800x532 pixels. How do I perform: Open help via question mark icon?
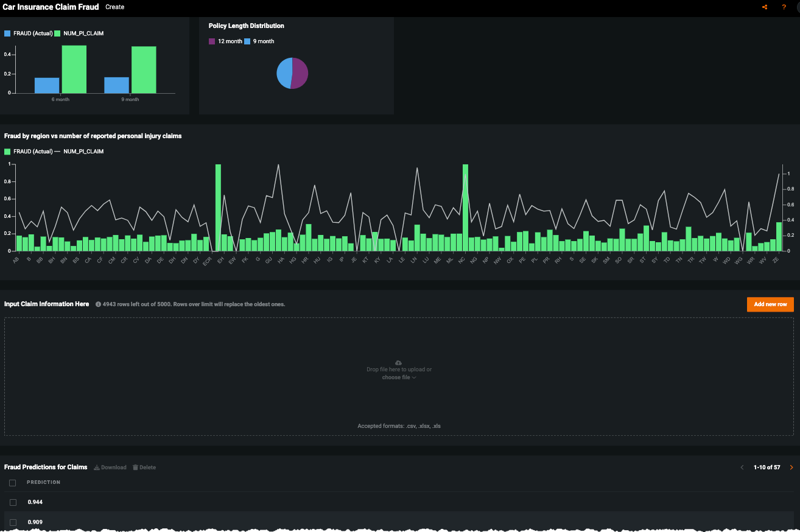[x=784, y=7]
